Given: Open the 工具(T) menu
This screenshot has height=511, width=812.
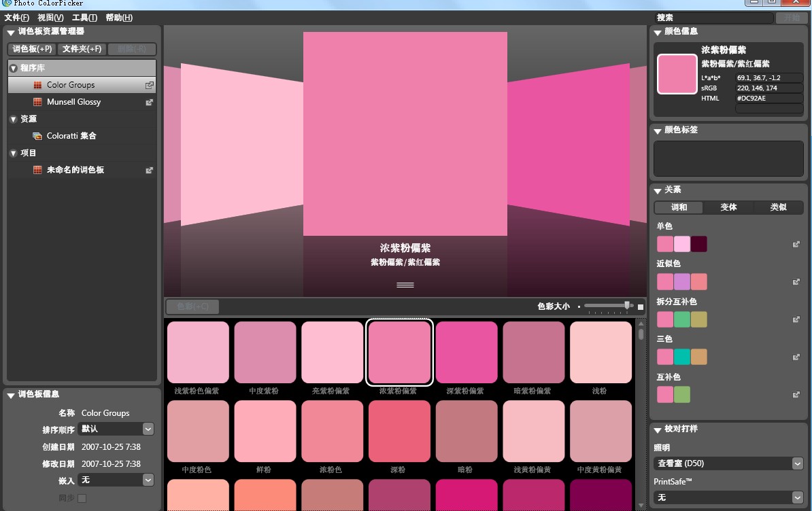Looking at the screenshot, I should click(84, 18).
